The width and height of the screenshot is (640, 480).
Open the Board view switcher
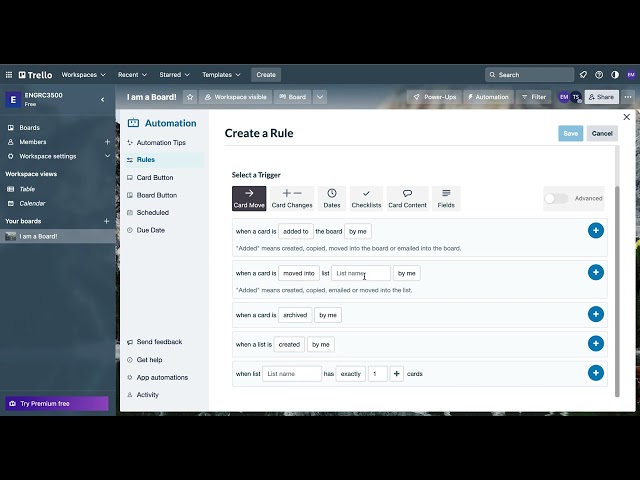coord(293,97)
